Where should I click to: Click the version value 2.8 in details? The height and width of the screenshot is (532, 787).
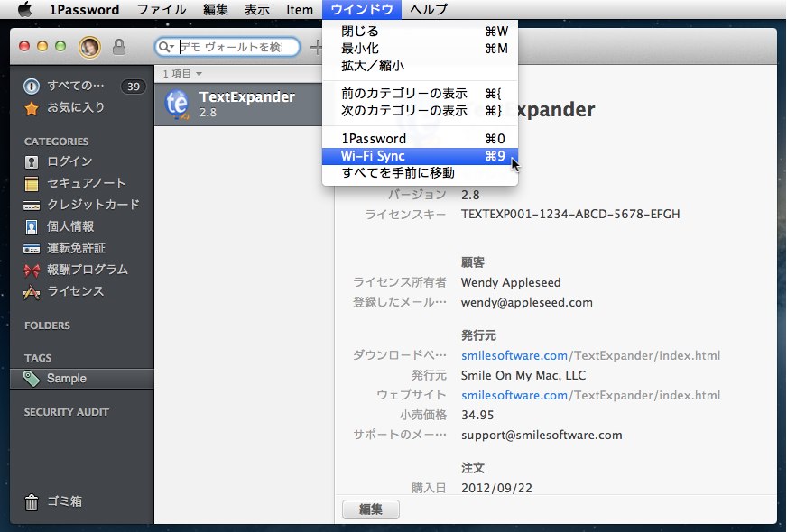click(470, 195)
